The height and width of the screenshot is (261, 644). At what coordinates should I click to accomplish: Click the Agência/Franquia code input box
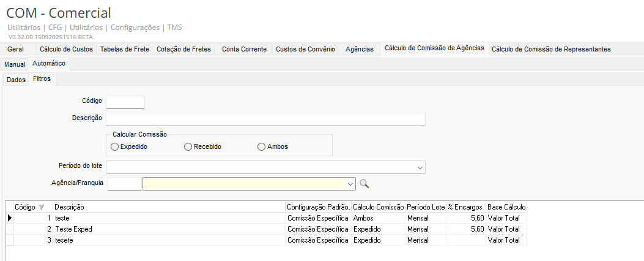click(124, 183)
